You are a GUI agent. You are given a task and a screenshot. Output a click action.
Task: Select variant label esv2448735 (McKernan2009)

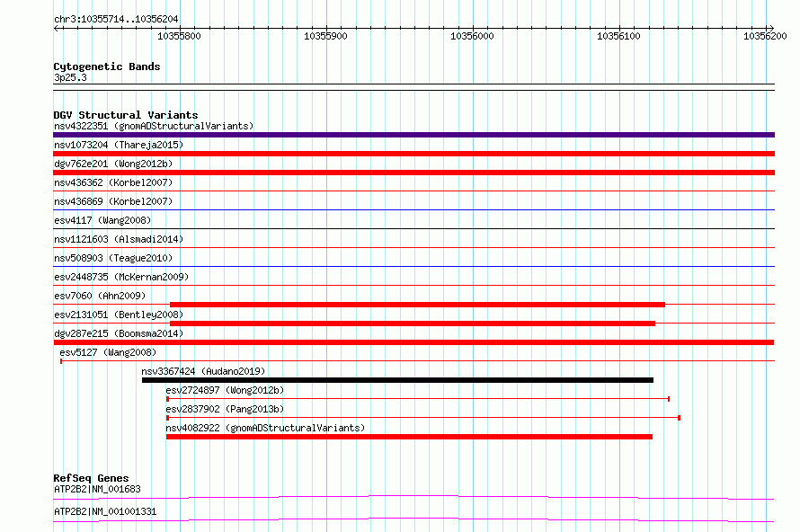(x=121, y=277)
